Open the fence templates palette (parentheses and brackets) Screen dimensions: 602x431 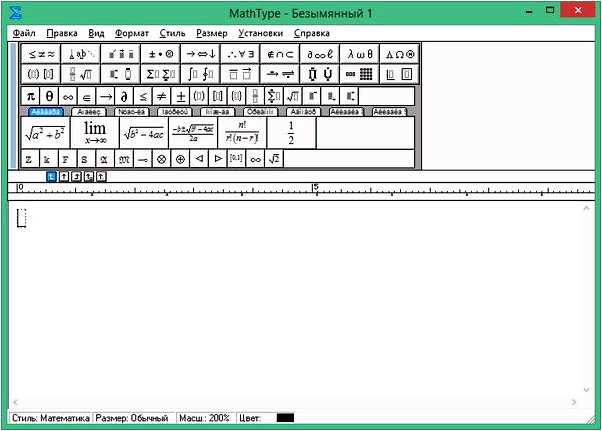(41, 74)
